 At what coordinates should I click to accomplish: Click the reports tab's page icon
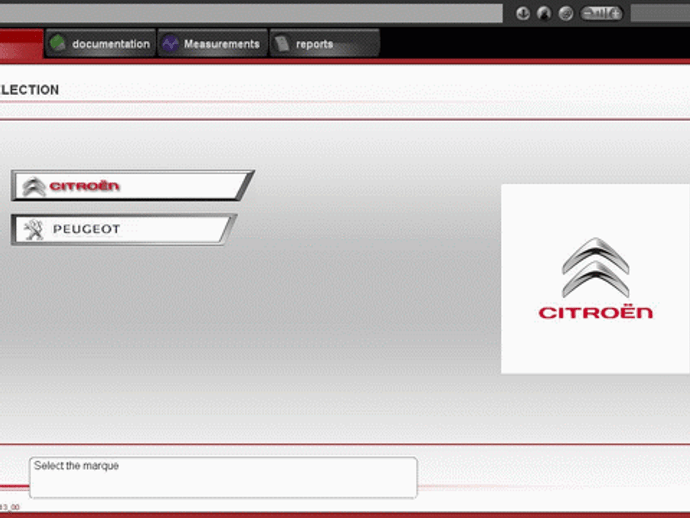[x=282, y=43]
